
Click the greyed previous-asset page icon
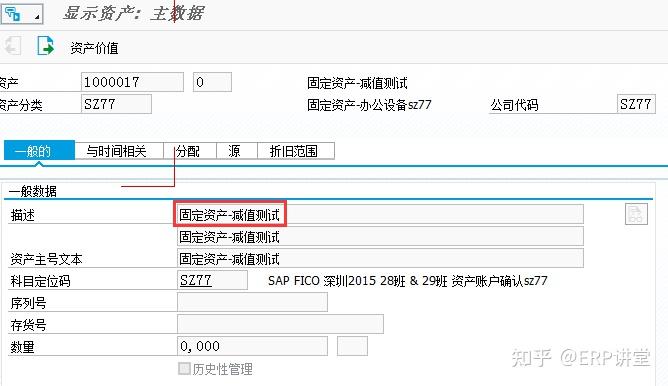coord(13,46)
